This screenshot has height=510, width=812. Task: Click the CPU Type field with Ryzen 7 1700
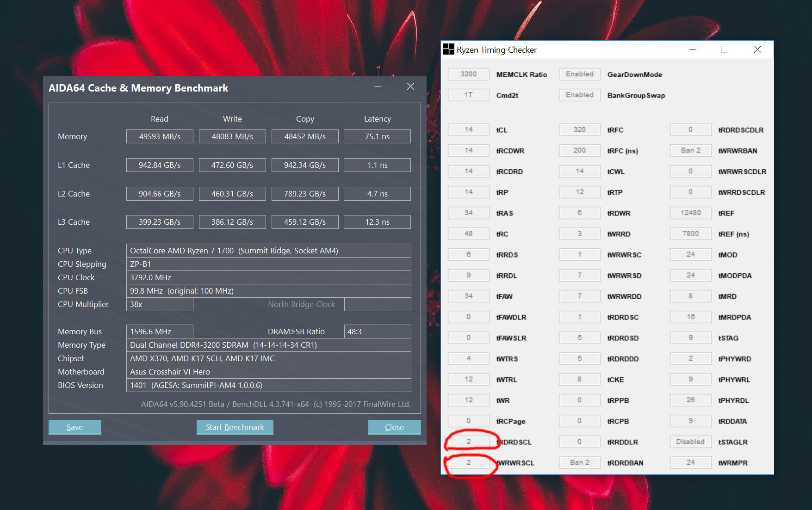tap(268, 251)
